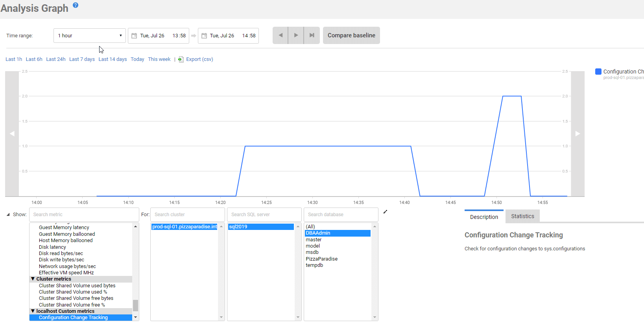Image resolution: width=644 pixels, height=327 pixels.
Task: Click the blue Configuration legend color swatch
Action: [598, 72]
